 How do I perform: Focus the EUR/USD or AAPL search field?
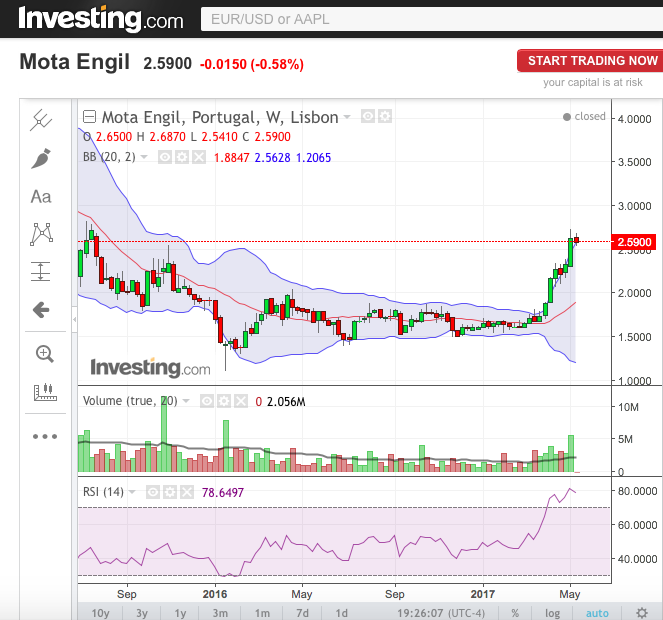pos(431,19)
